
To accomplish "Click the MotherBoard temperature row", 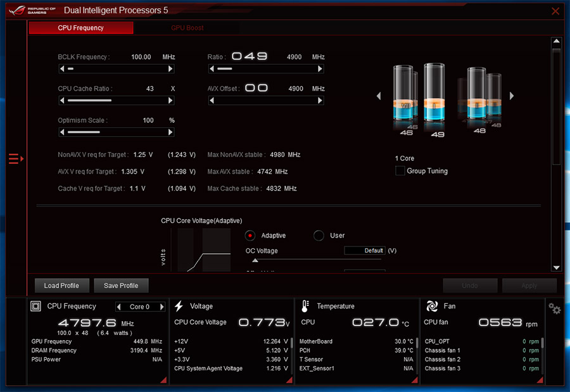I will coord(356,341).
